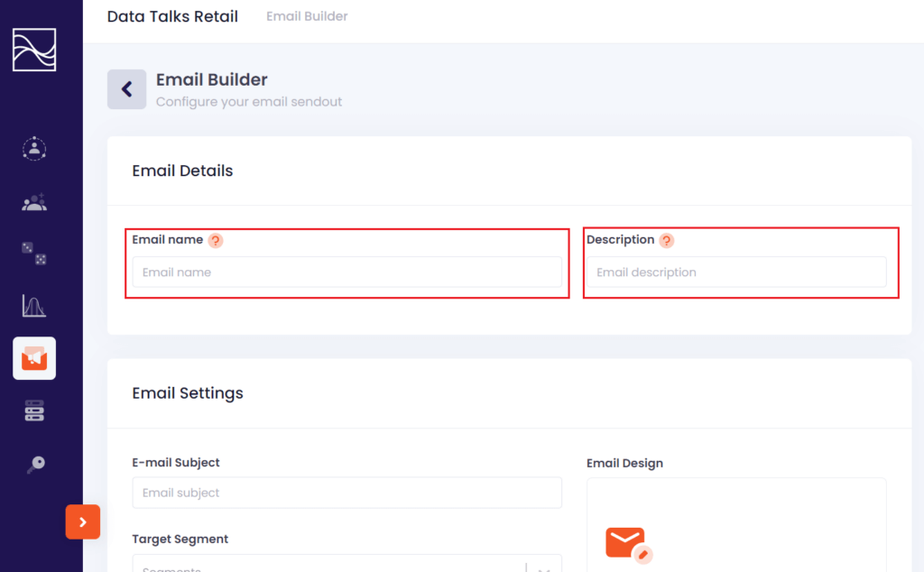The height and width of the screenshot is (572, 924).
Task: Click the Email subject input field
Action: (347, 493)
